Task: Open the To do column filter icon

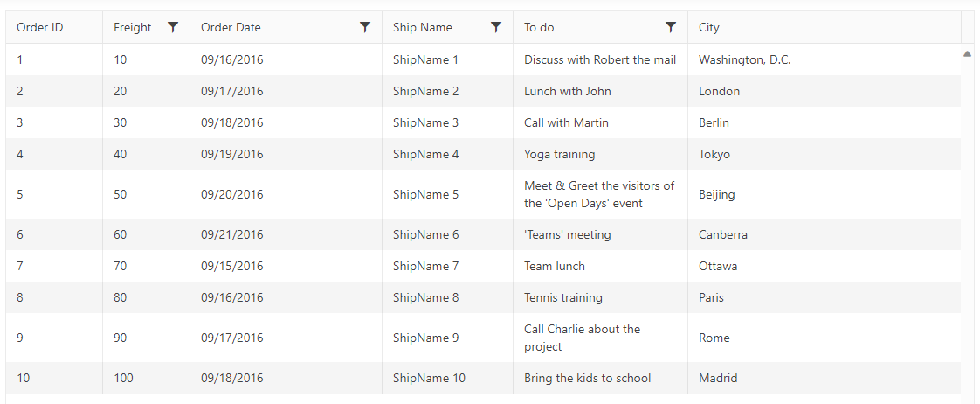Action: [671, 27]
